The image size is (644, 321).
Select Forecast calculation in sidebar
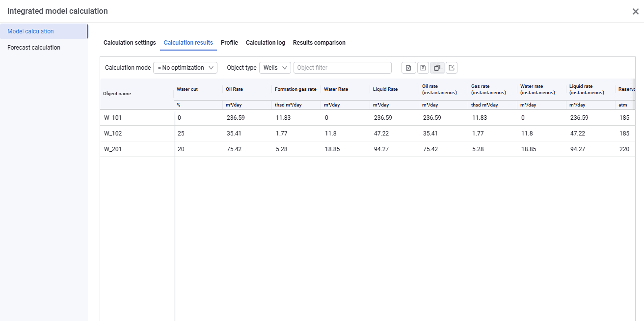tap(44, 48)
